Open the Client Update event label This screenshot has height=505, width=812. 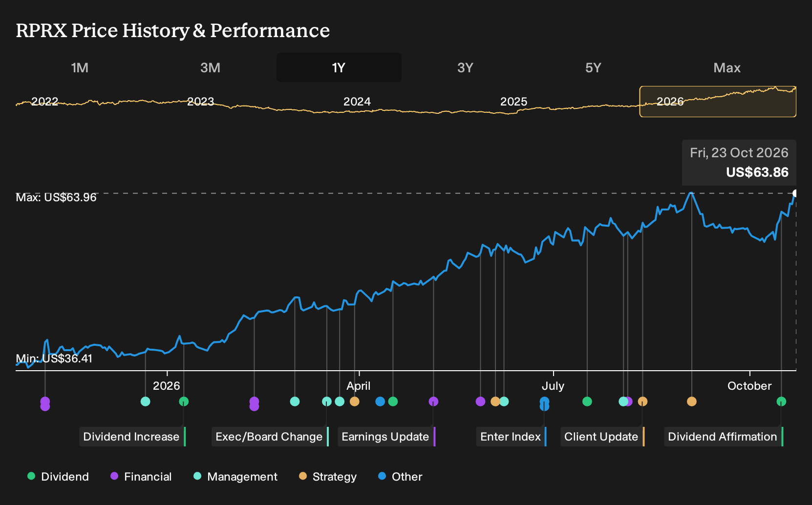(602, 437)
